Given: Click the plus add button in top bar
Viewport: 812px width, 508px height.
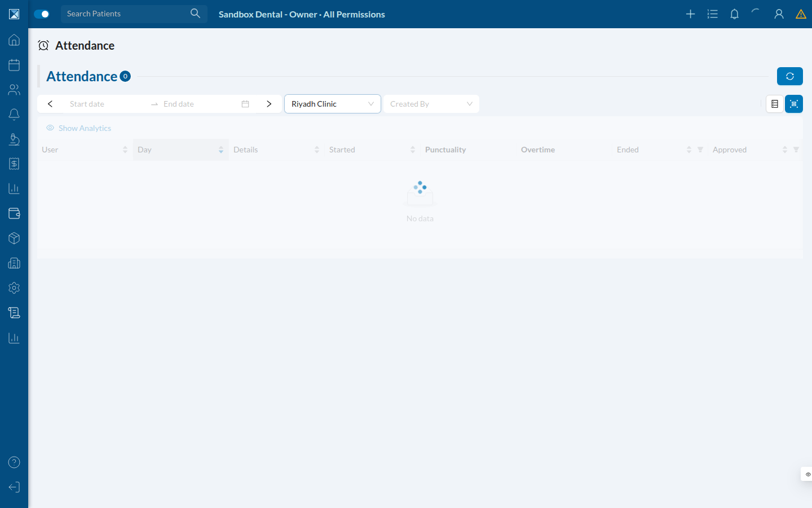Looking at the screenshot, I should (690, 14).
